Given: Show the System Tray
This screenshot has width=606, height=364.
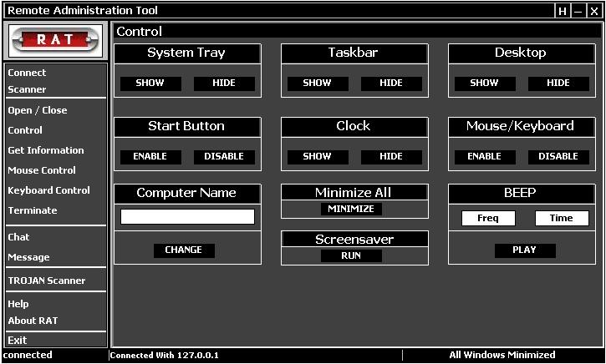Looking at the screenshot, I should click(x=150, y=83).
